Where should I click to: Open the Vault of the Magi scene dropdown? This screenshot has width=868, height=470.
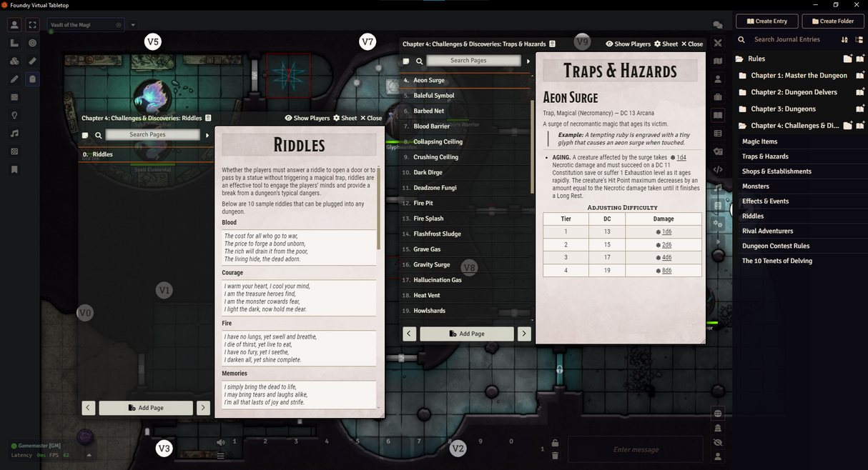(x=132, y=24)
